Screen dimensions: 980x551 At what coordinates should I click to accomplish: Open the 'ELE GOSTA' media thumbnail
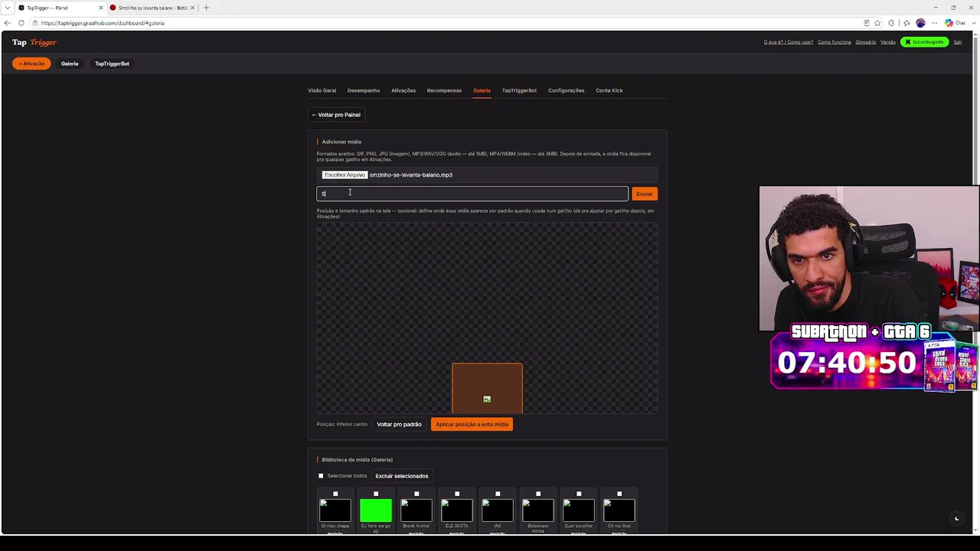pyautogui.click(x=457, y=510)
